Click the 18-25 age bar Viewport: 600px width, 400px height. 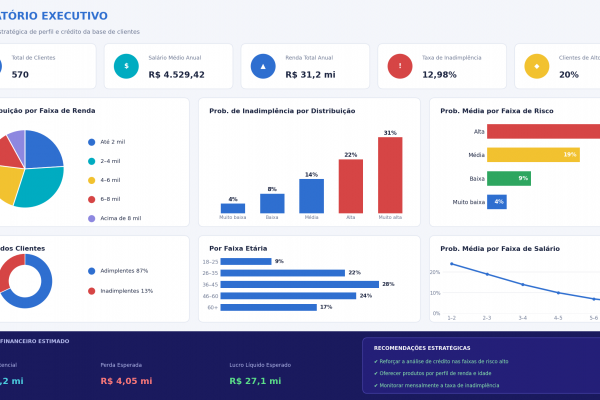click(246, 261)
